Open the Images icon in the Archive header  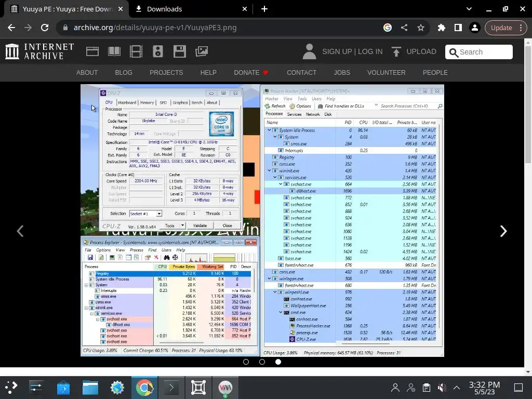pos(202,51)
